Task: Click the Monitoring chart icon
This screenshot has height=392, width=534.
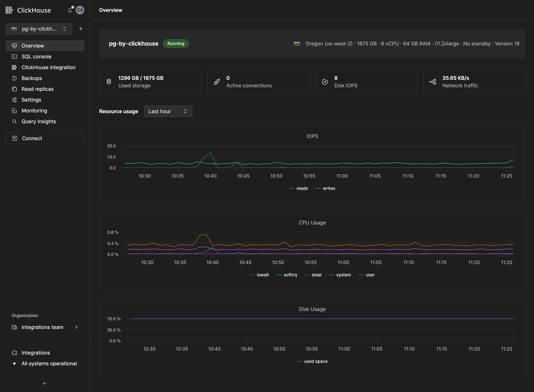Action: pos(14,111)
